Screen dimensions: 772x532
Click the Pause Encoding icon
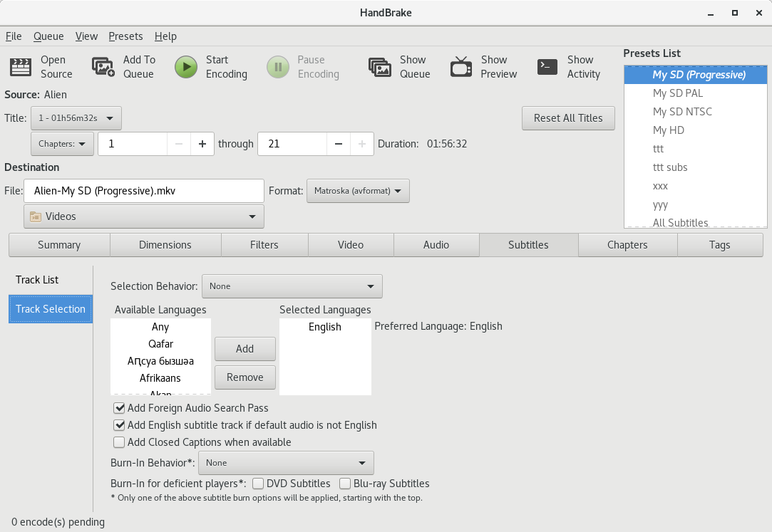coord(278,67)
